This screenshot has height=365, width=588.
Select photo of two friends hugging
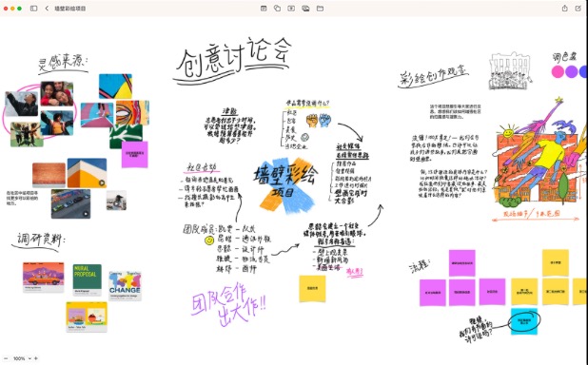point(57,93)
